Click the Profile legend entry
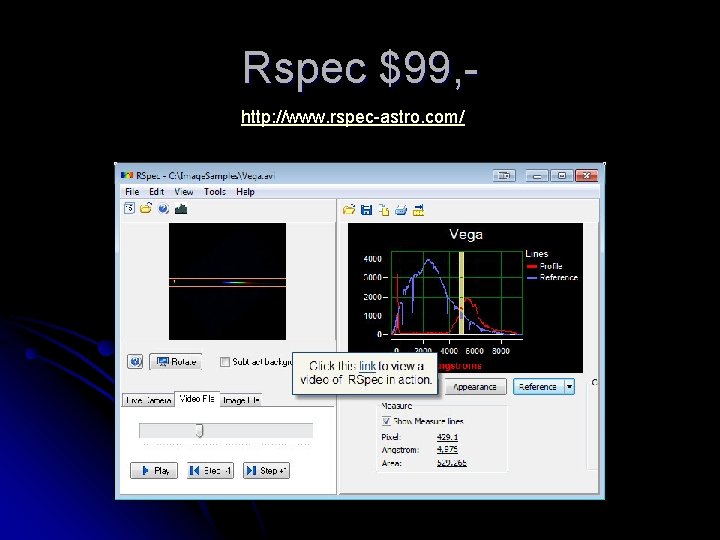The image size is (720, 540). click(x=545, y=266)
